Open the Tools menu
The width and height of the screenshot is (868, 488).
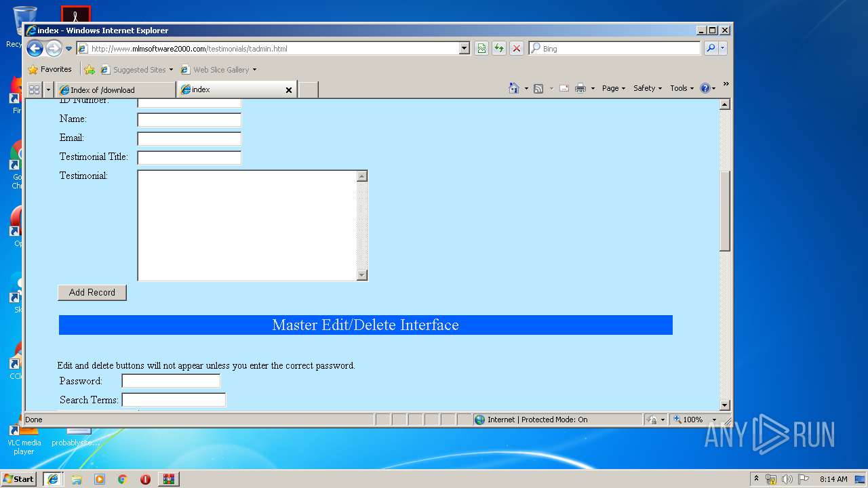[682, 88]
